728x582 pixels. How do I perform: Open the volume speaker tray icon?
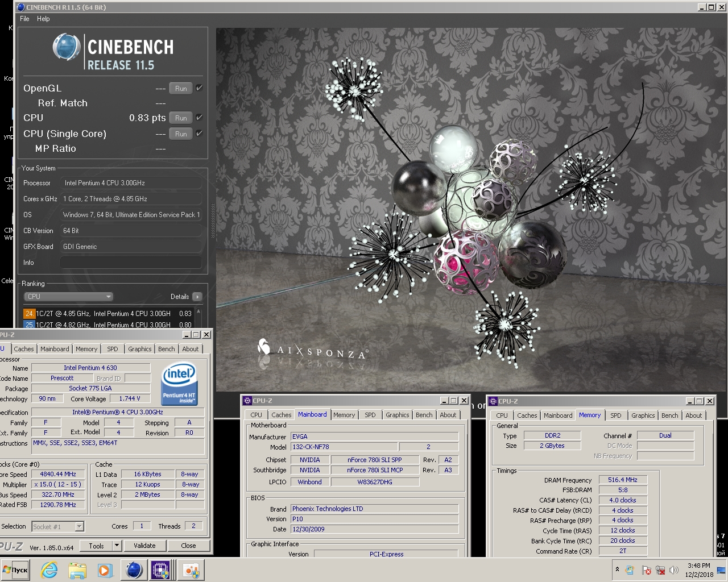point(674,569)
